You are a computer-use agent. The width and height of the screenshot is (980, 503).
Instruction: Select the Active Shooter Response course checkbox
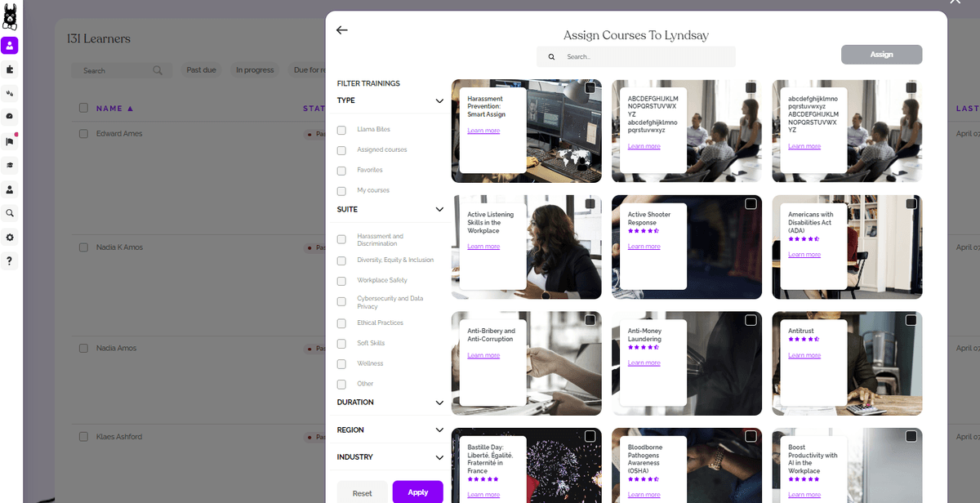tap(751, 204)
